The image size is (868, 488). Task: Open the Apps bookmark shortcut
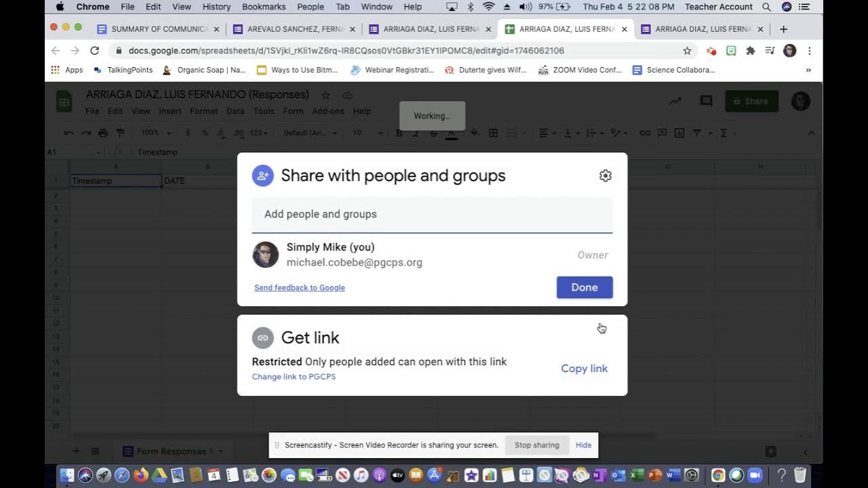pyautogui.click(x=66, y=70)
